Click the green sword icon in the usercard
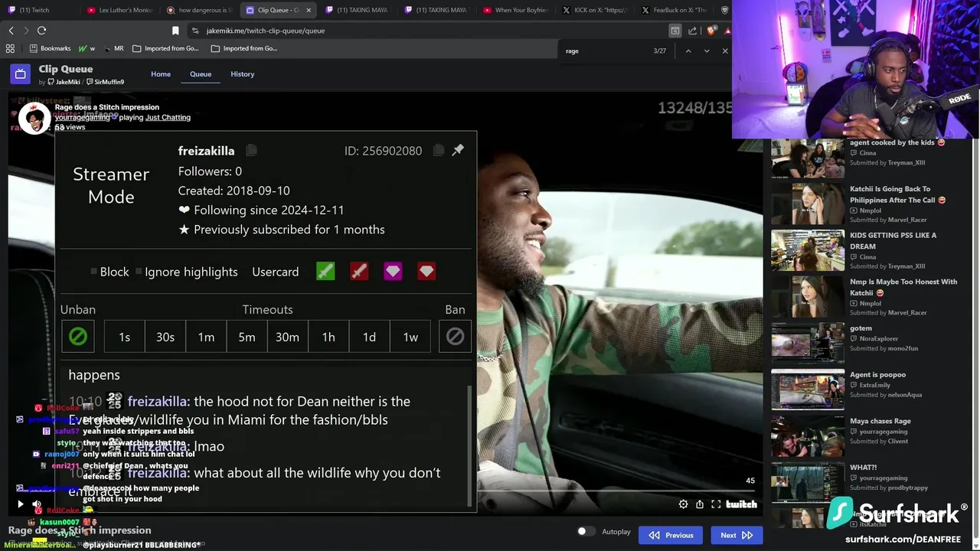This screenshot has width=980, height=551. click(x=325, y=271)
